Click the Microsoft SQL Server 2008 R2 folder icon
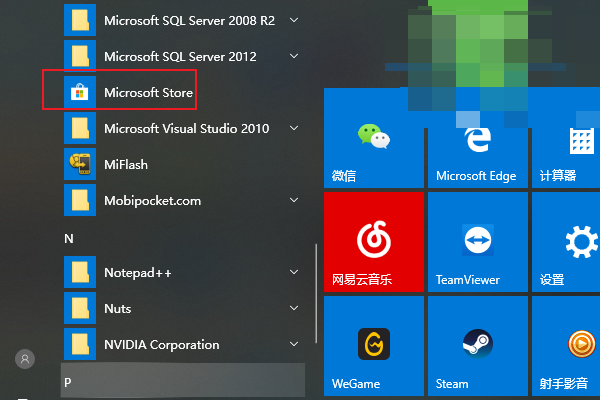 pyautogui.click(x=80, y=20)
